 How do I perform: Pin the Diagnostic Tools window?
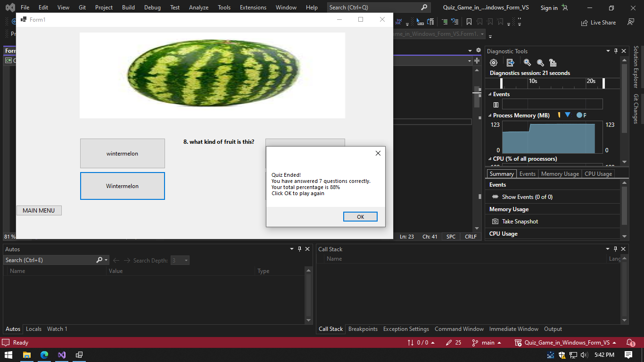[616, 50]
